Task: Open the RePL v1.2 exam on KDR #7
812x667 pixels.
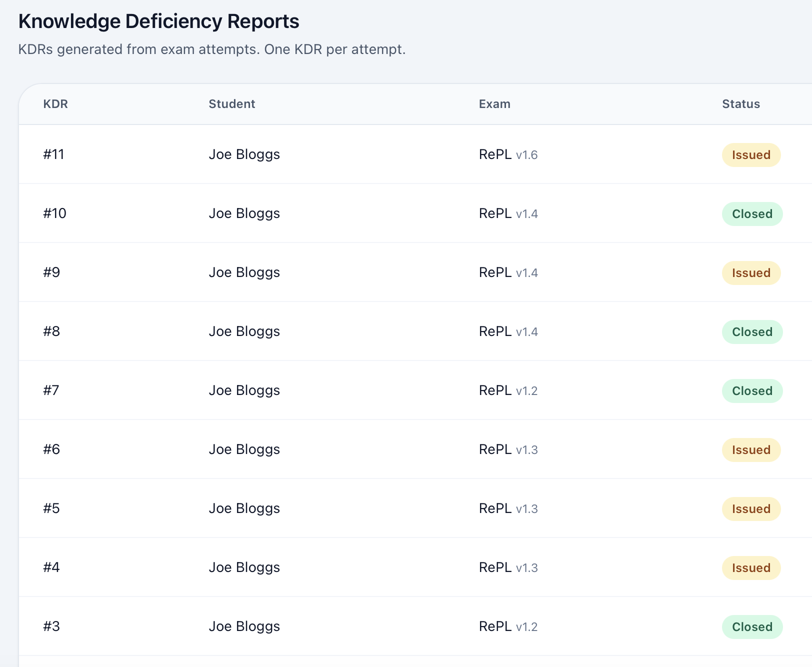Action: pos(508,390)
